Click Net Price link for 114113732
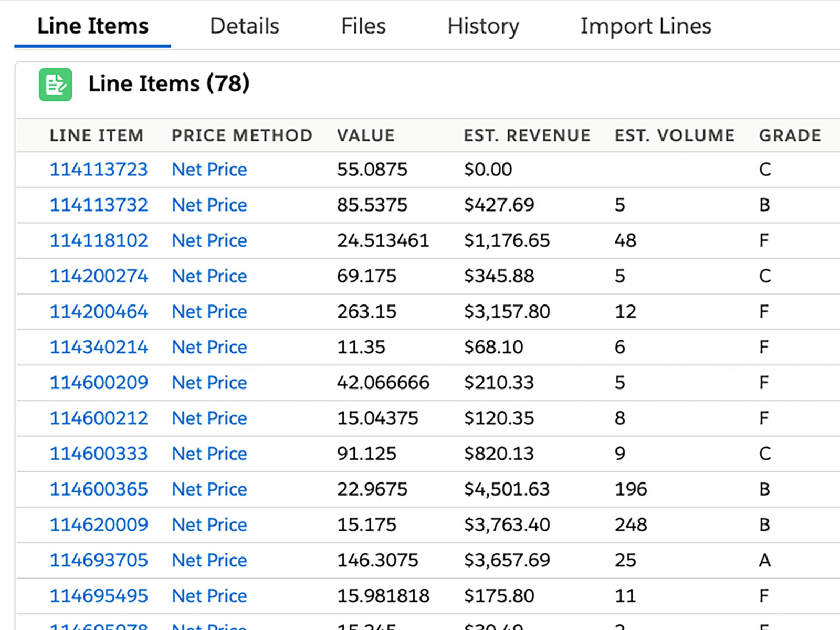This screenshot has width=840, height=630. (x=209, y=205)
